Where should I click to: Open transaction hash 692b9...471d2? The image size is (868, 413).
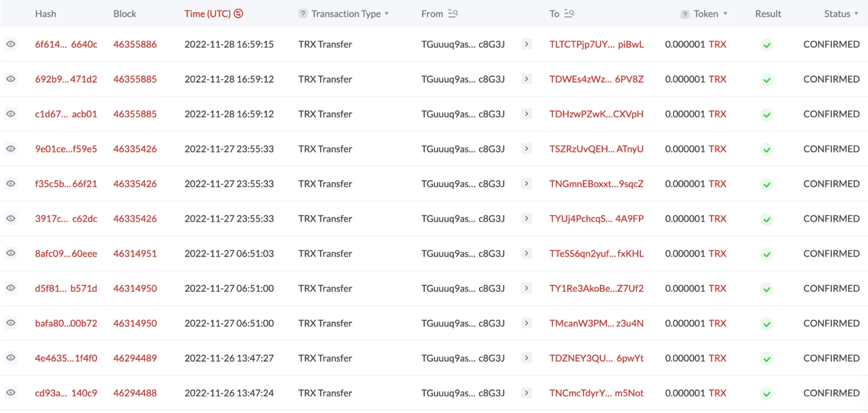click(66, 79)
